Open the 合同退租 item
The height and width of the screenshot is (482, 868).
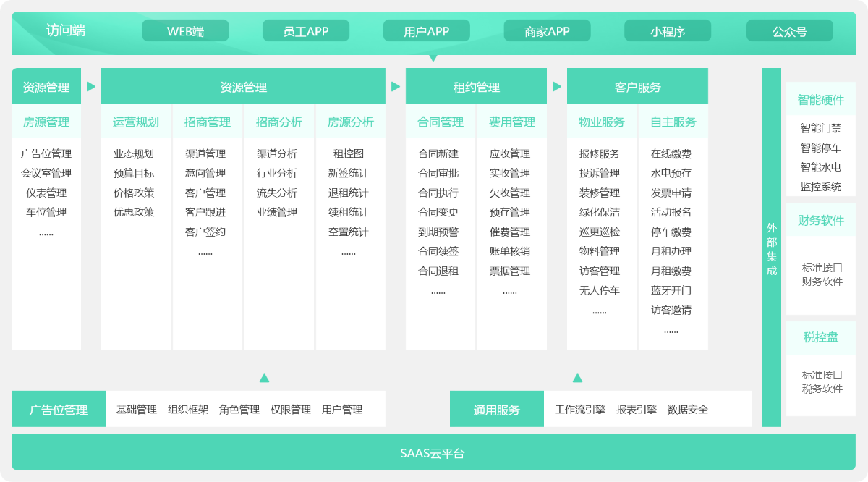(438, 271)
